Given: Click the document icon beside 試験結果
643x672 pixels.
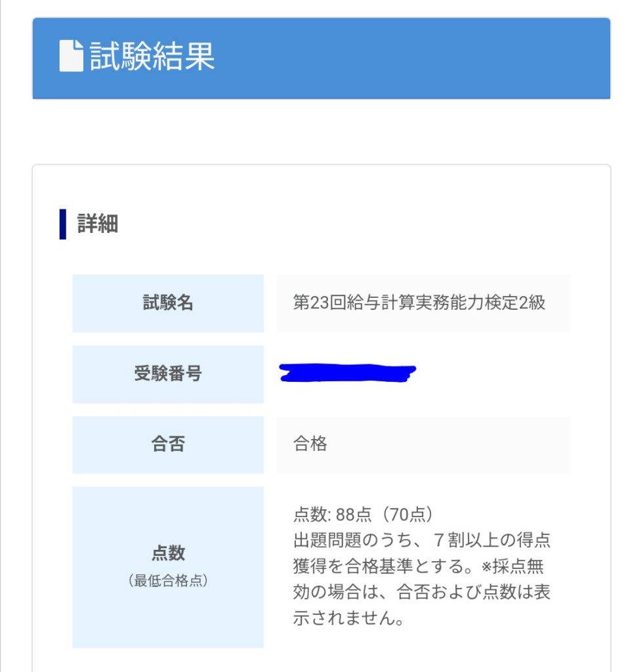Looking at the screenshot, I should tap(71, 56).
